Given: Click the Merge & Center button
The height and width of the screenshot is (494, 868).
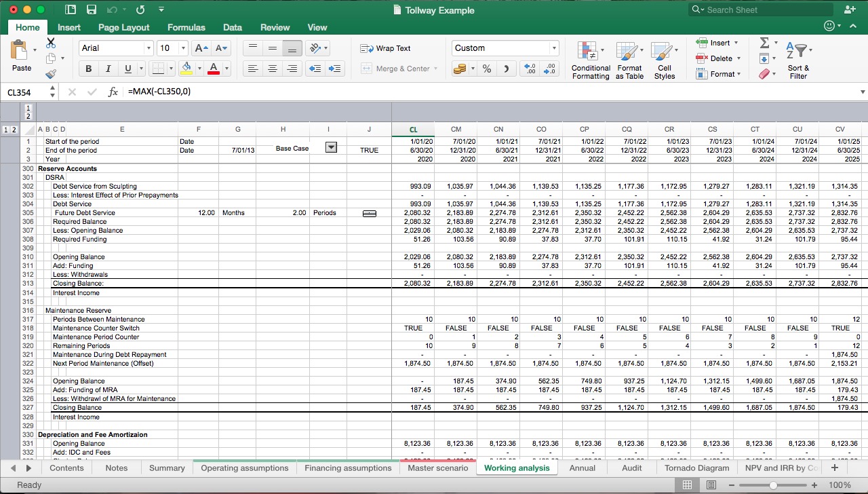Looking at the screenshot, I should (399, 69).
